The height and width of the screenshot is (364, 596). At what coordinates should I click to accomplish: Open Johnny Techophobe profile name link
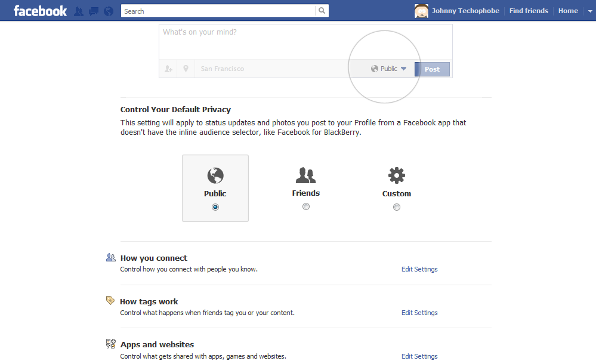click(465, 11)
